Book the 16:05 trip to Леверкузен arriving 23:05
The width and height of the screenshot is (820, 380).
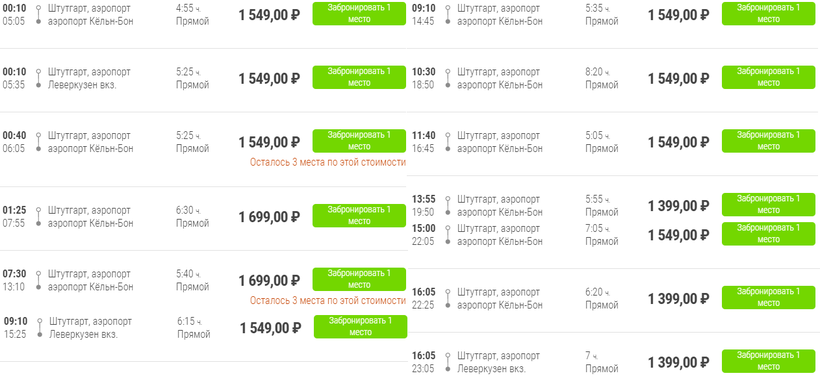coord(768,361)
